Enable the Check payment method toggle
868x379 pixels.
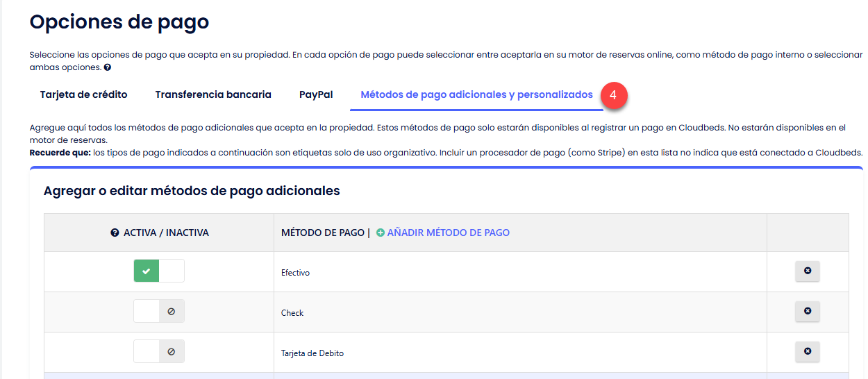pos(159,312)
